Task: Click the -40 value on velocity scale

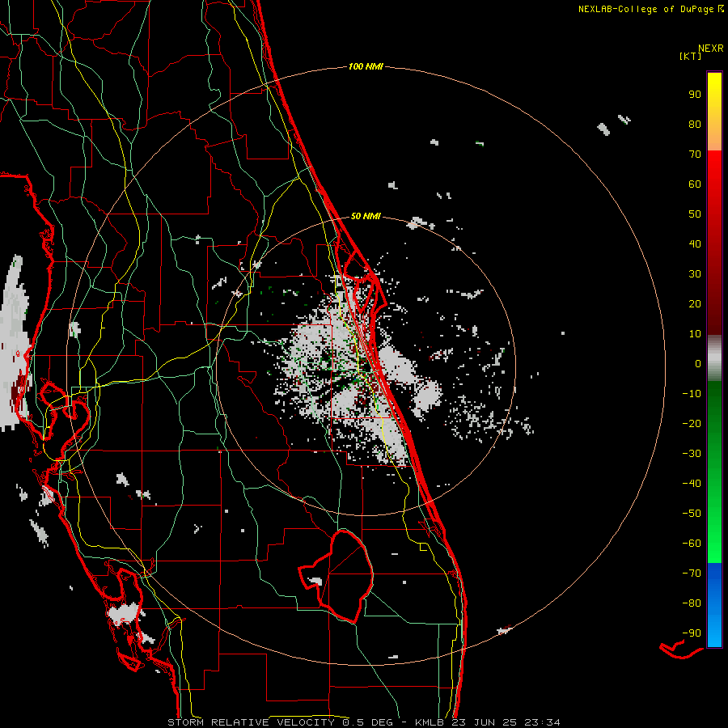Action: pyautogui.click(x=692, y=484)
